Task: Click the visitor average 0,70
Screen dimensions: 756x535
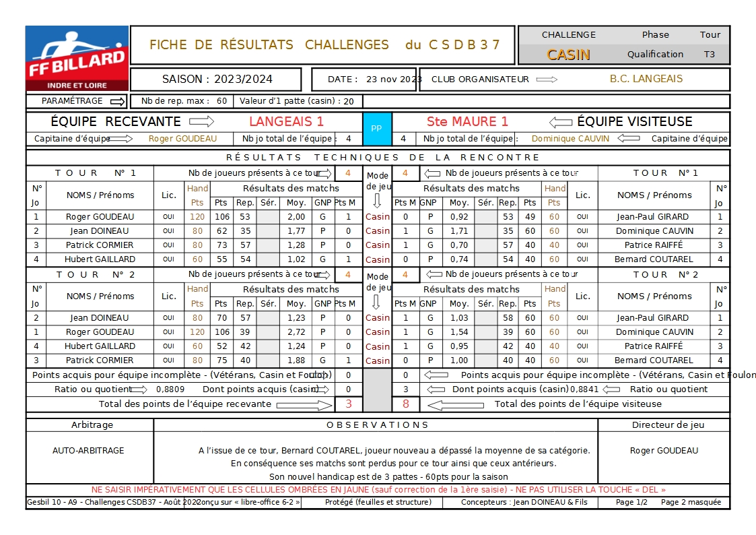Action: [459, 245]
